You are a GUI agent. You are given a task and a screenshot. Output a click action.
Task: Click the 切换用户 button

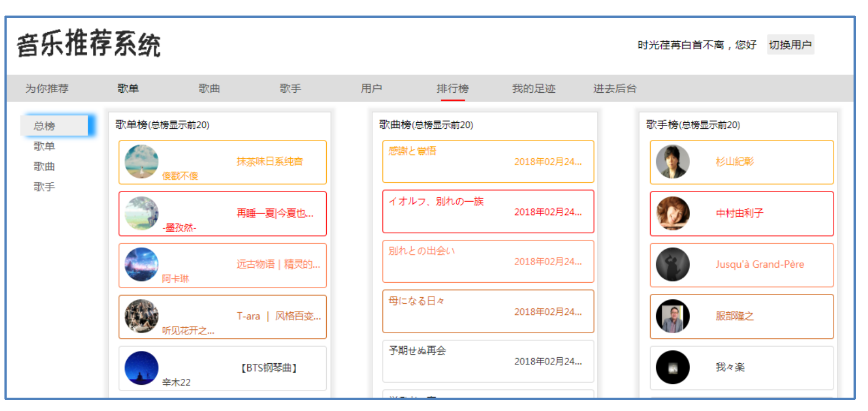791,45
